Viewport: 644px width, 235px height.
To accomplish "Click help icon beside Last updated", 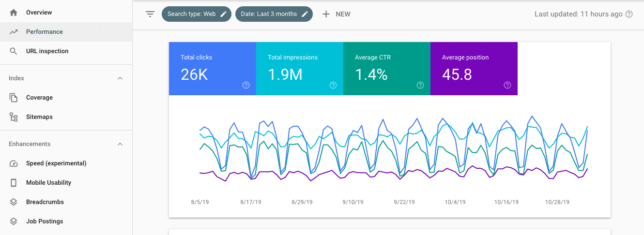I will coord(629,14).
